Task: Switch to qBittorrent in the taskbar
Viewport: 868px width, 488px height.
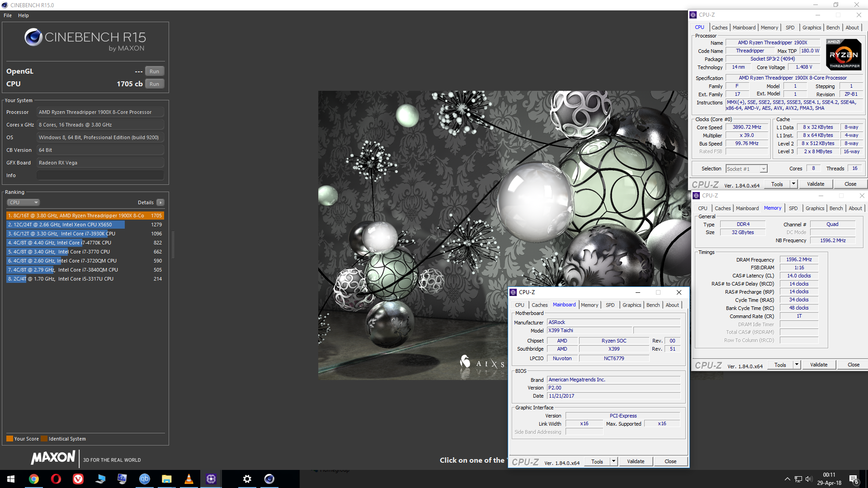Action: coord(144,479)
